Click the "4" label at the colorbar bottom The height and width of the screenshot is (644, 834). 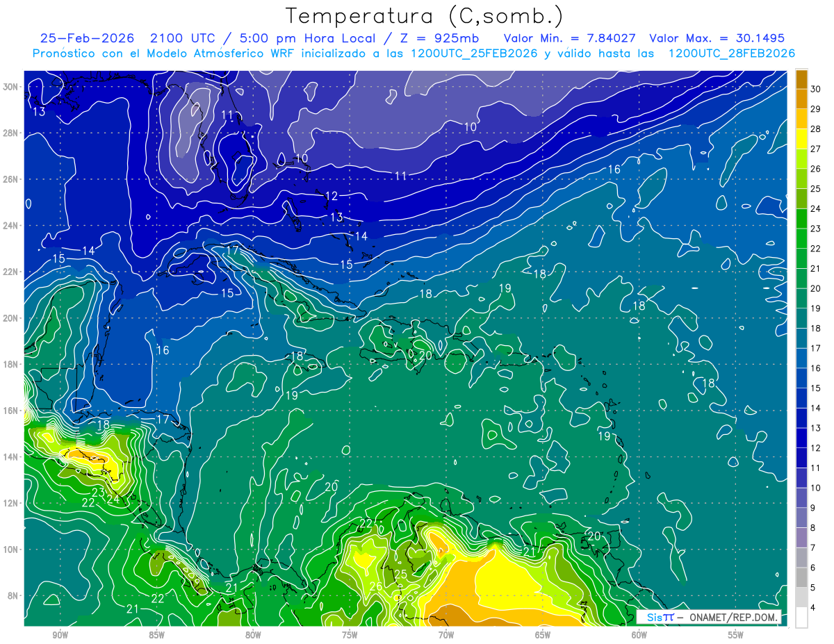coord(813,607)
